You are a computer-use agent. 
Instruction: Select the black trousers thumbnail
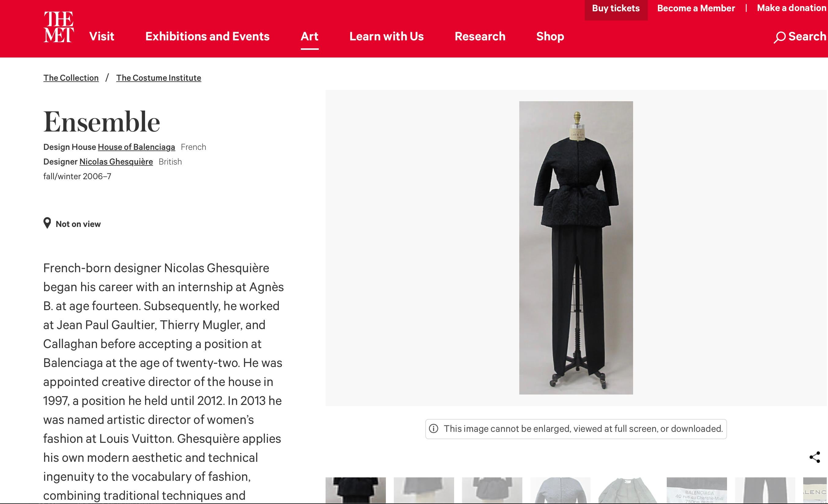[765, 490]
